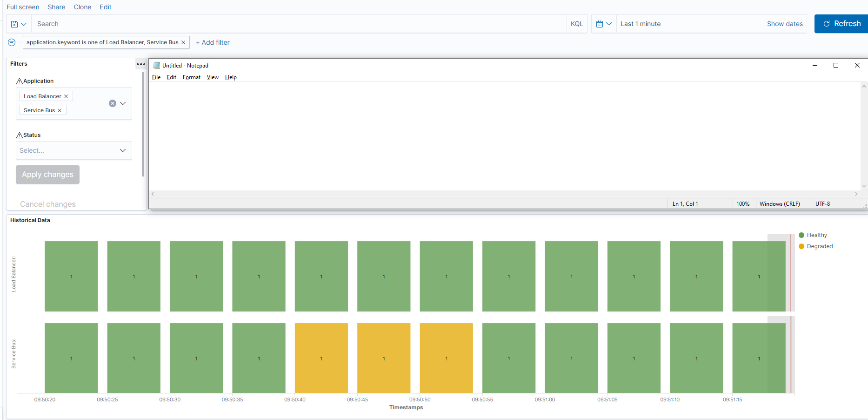Clear all selections with the circular clear icon
The width and height of the screenshot is (868, 420).
point(112,103)
